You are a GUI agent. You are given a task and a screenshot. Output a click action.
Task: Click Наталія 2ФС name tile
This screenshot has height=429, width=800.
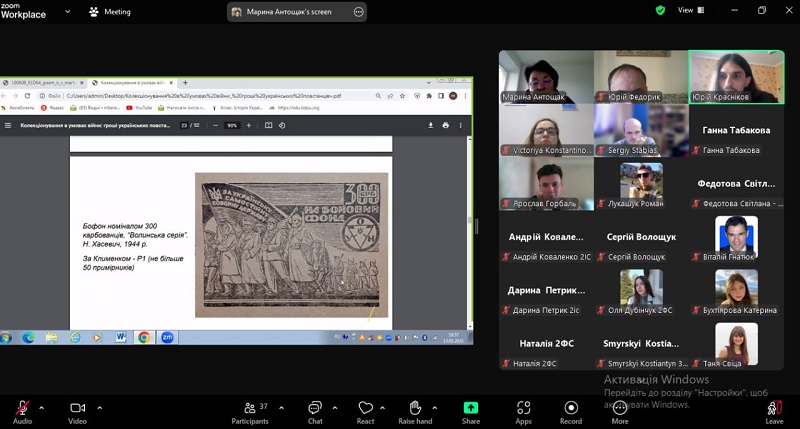tap(546, 344)
